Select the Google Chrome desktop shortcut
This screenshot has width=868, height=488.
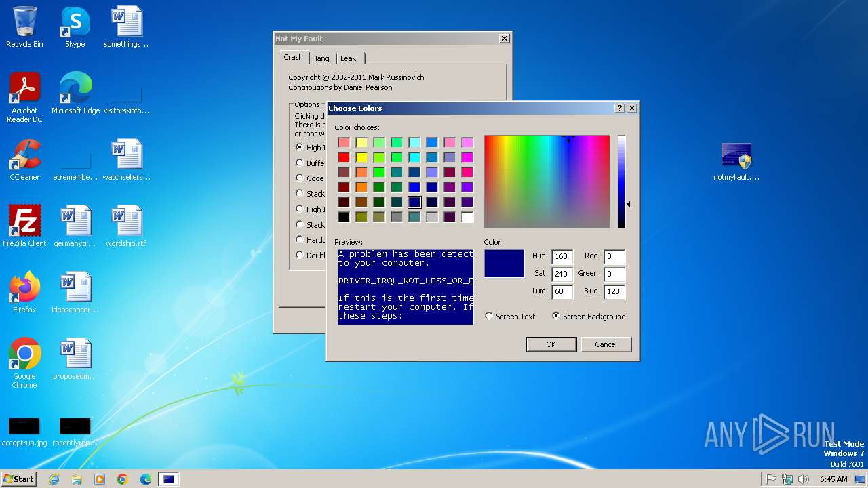(24, 363)
